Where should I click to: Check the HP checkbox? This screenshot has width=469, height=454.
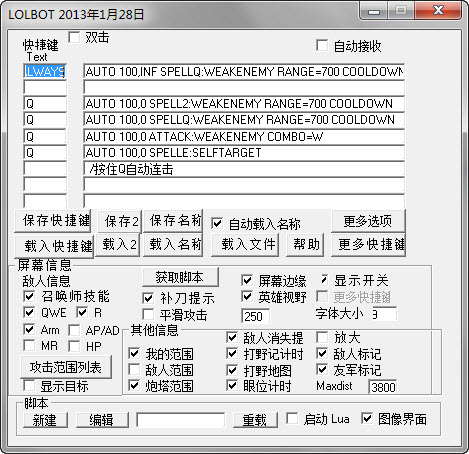[74, 346]
